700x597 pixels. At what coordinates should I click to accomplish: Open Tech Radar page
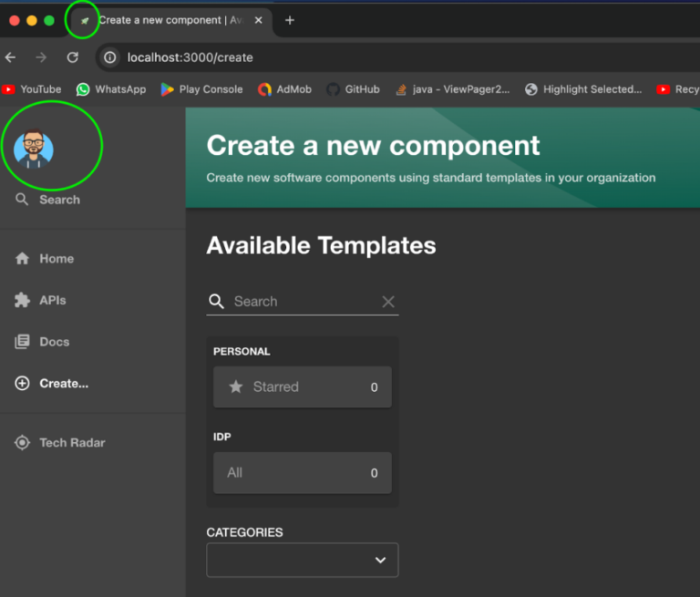(60, 442)
